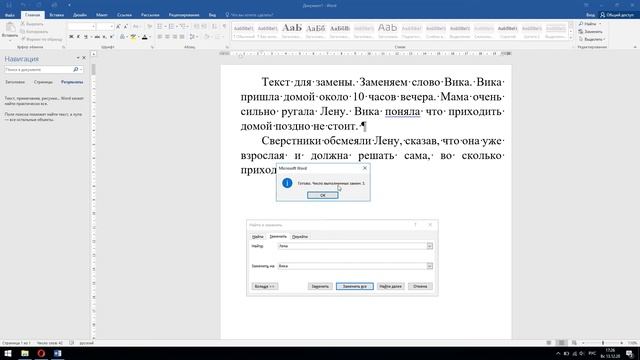Click the multilevel list icon
640x360 pixels.
pos(183,26)
